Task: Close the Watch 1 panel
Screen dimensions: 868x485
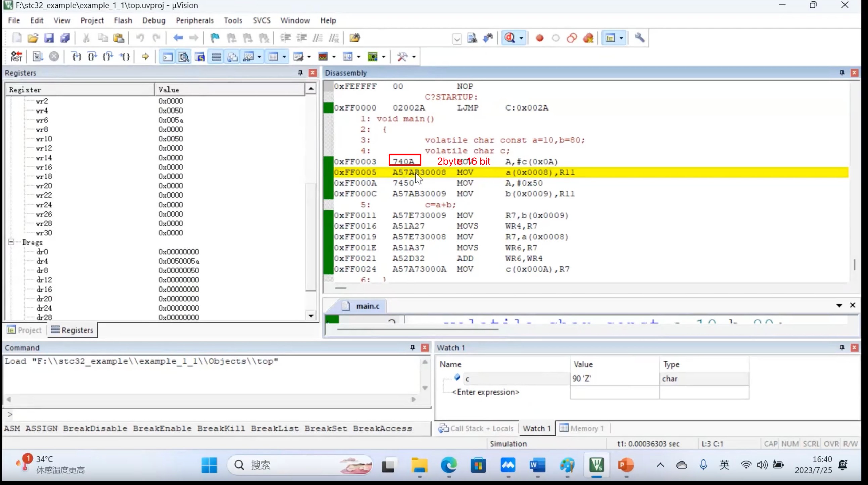Action: tap(854, 347)
